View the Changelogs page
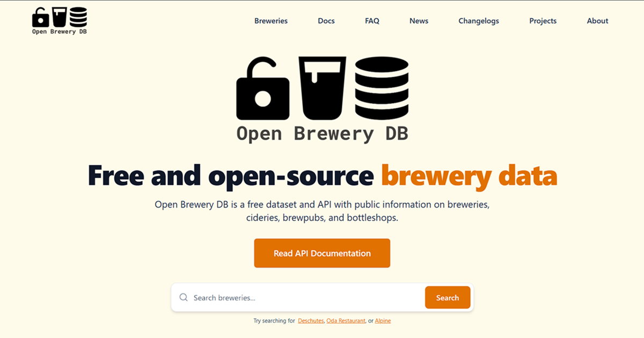The width and height of the screenshot is (644, 338). (x=479, y=21)
